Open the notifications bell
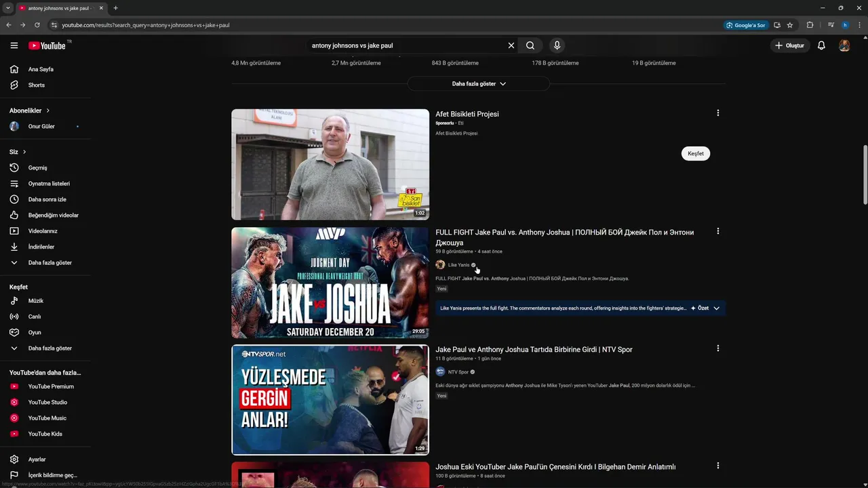Image resolution: width=868 pixels, height=488 pixels. coord(821,45)
